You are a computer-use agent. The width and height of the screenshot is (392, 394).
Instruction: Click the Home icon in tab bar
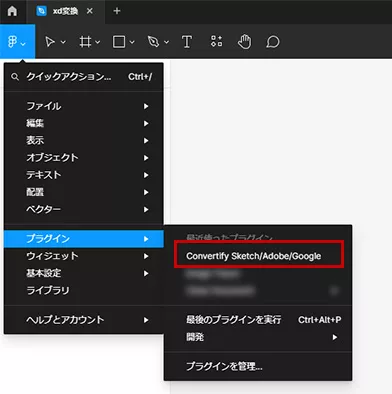tap(12, 11)
